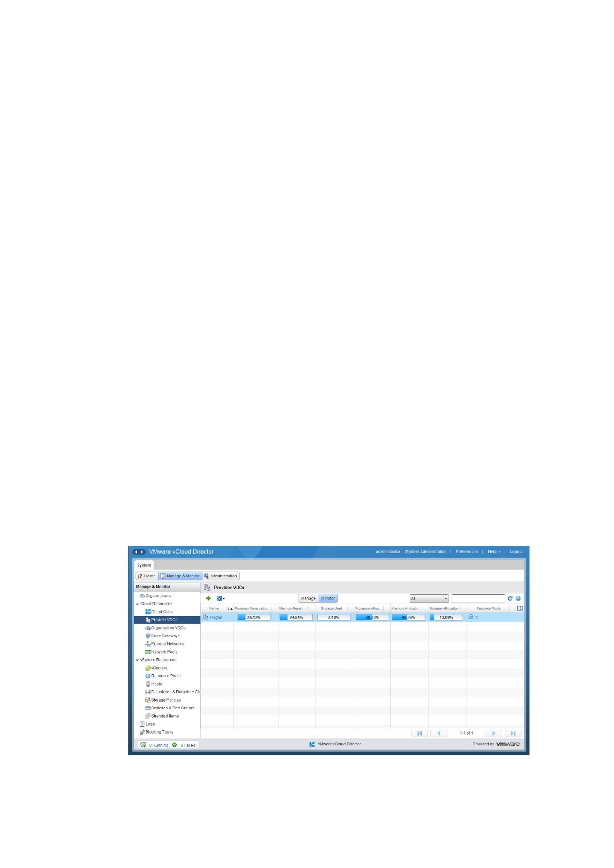Open the Administration tab
614x868 pixels.
pyautogui.click(x=221, y=576)
